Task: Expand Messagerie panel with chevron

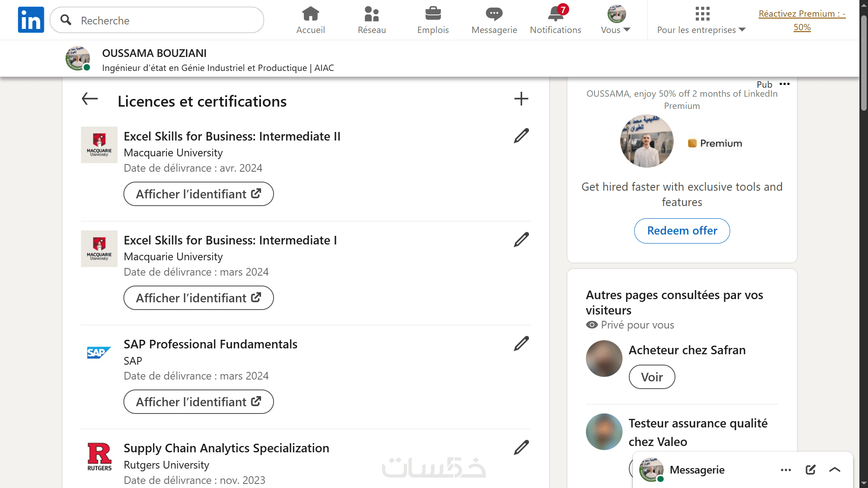Action: [835, 469]
